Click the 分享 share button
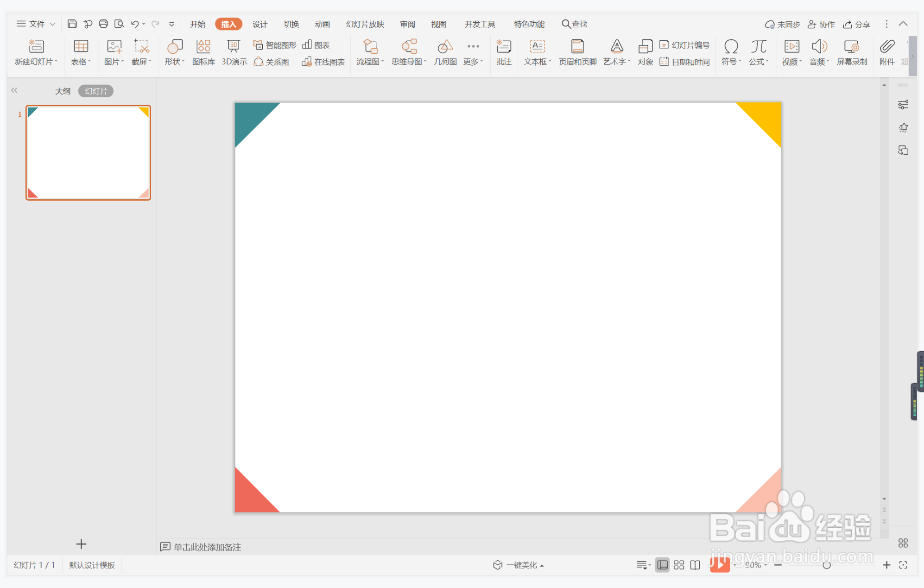The image size is (924, 588). pos(856,24)
